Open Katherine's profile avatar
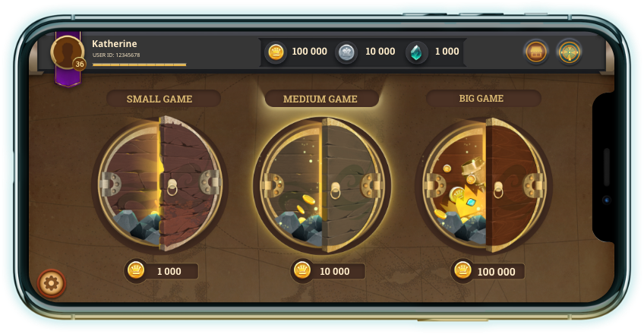Image resolution: width=644 pixels, height=334 pixels. 67,52
